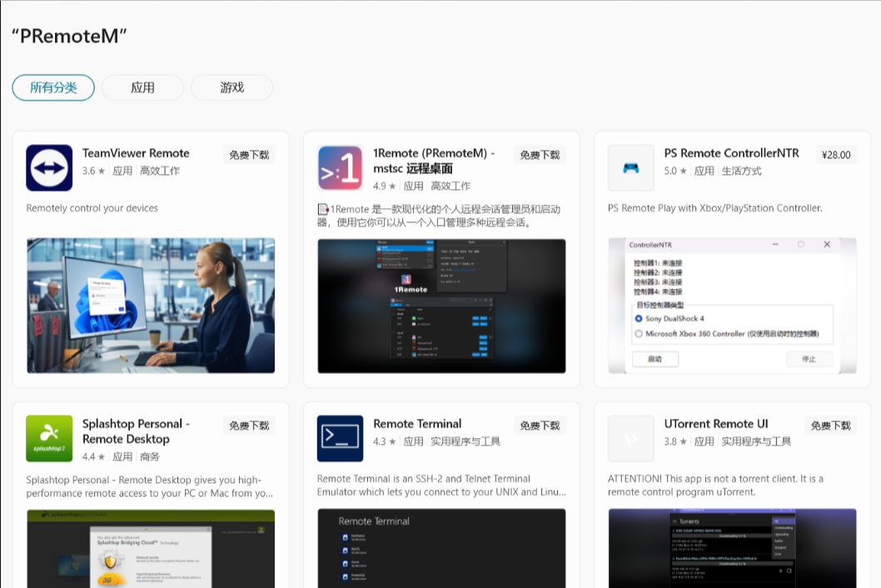The image size is (881, 588).
Task: Click the TeamViewer Remote screenshot preview
Action: pyautogui.click(x=150, y=306)
